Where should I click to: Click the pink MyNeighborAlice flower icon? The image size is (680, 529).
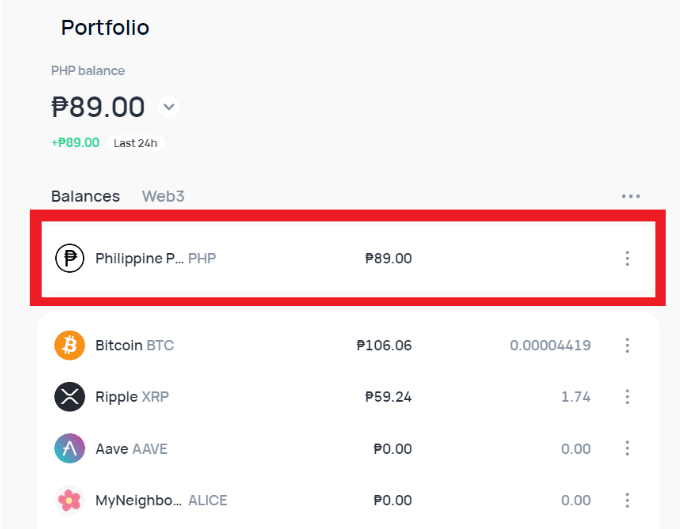point(70,500)
